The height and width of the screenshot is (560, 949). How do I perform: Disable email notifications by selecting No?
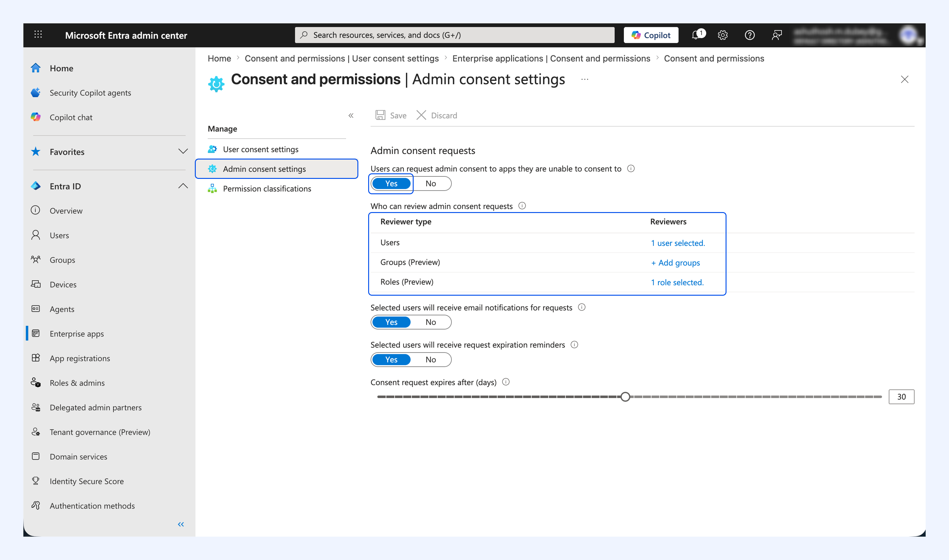(x=431, y=322)
